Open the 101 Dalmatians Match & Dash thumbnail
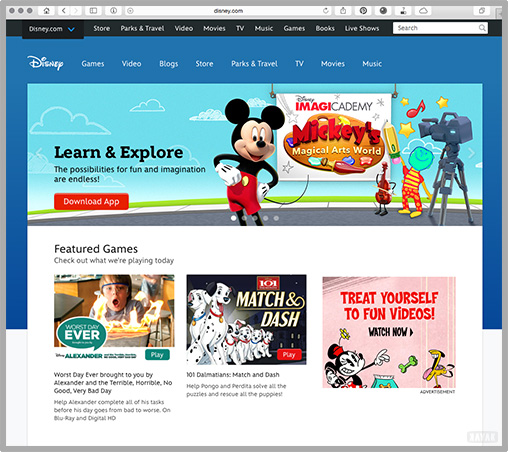This screenshot has height=452, width=508. click(246, 319)
